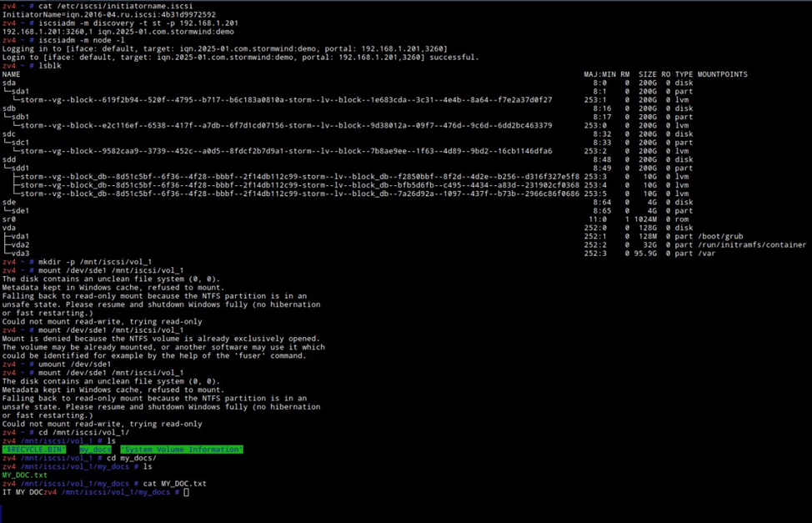Click the MY_DOC.txt file listing

click(24, 475)
